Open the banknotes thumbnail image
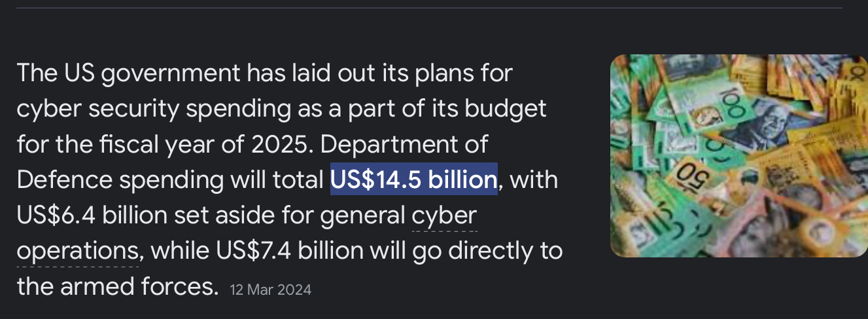Image resolution: width=868 pixels, height=319 pixels. 738,156
